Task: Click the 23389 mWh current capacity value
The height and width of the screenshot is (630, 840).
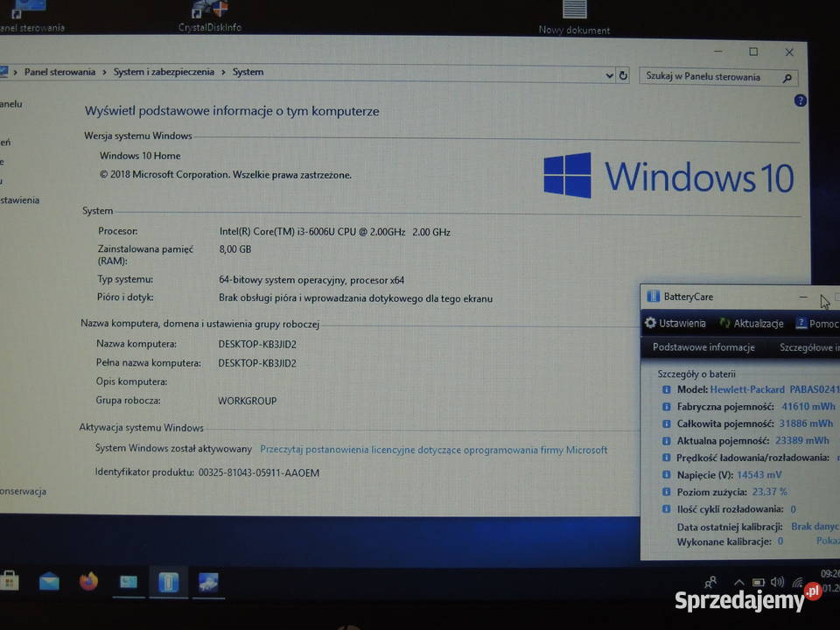Action: 802,441
